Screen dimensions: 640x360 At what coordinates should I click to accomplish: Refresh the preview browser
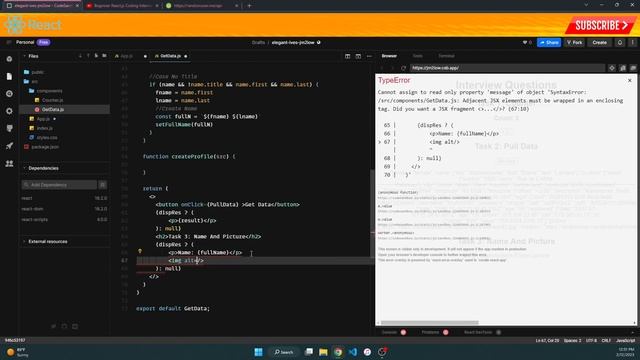403,68
